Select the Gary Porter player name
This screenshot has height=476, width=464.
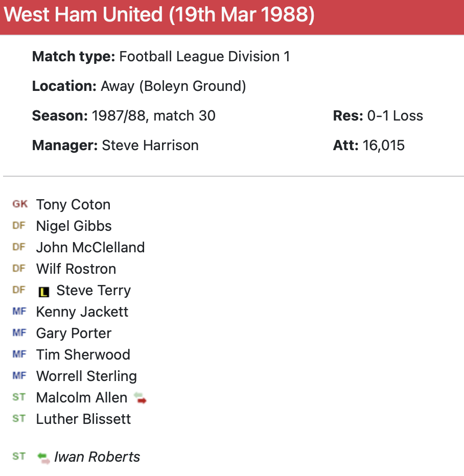[74, 334]
